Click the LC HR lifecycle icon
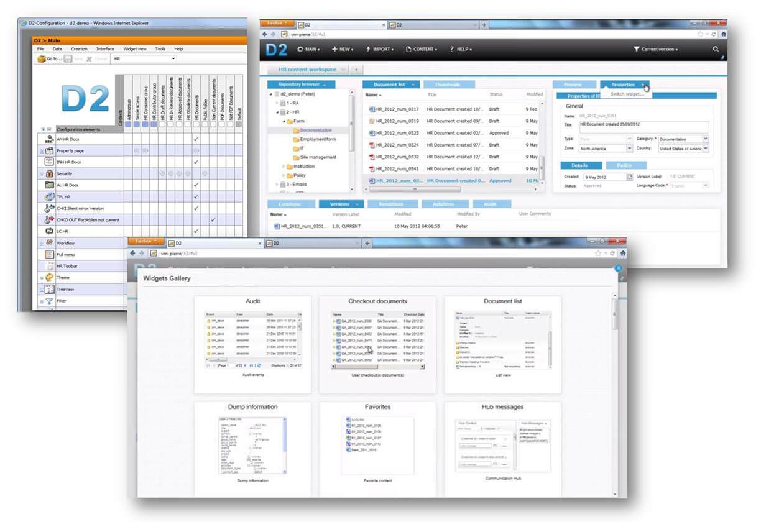Screen dimensions: 761x532 point(49,231)
